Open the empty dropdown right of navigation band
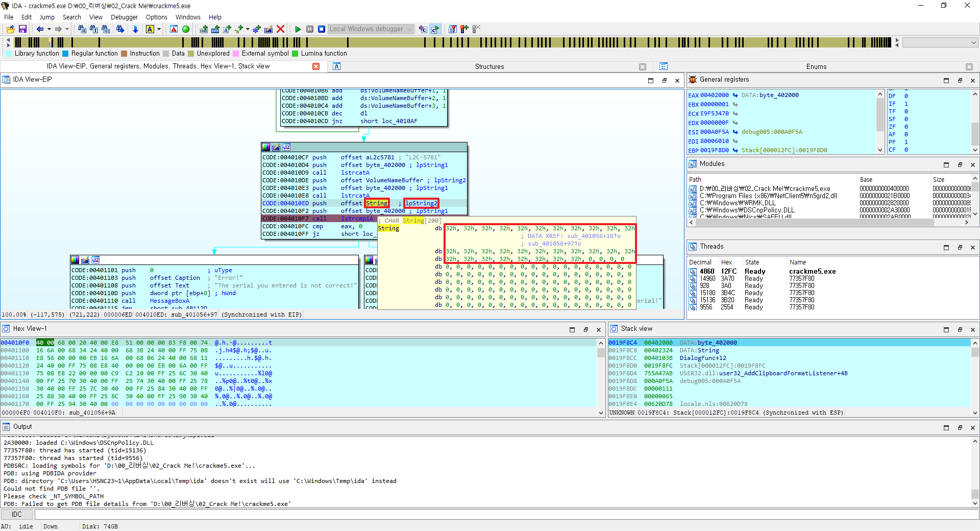Screen dimensions: 980x531 pos(940,42)
